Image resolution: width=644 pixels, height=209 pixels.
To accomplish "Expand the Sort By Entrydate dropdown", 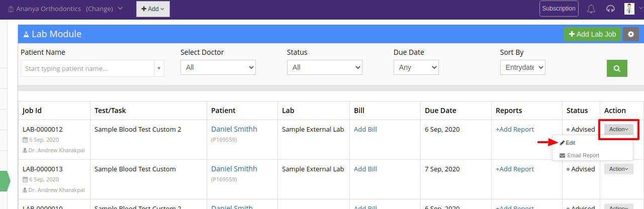I will click(523, 67).
